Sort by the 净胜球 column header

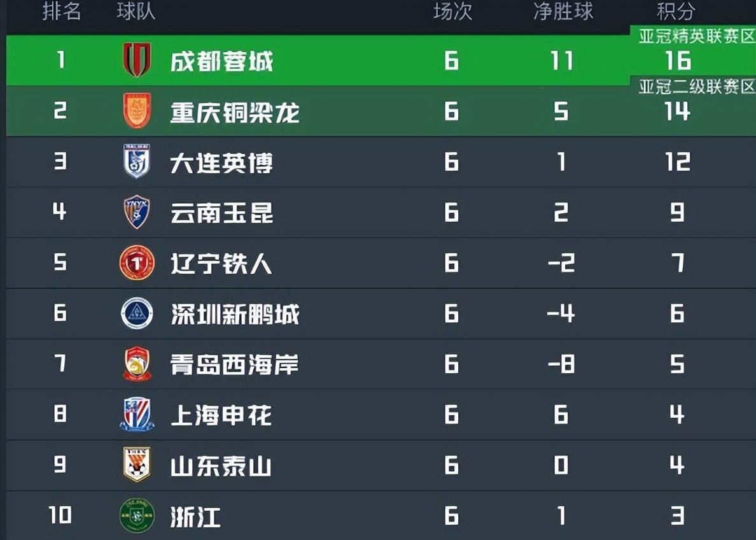coord(563,11)
